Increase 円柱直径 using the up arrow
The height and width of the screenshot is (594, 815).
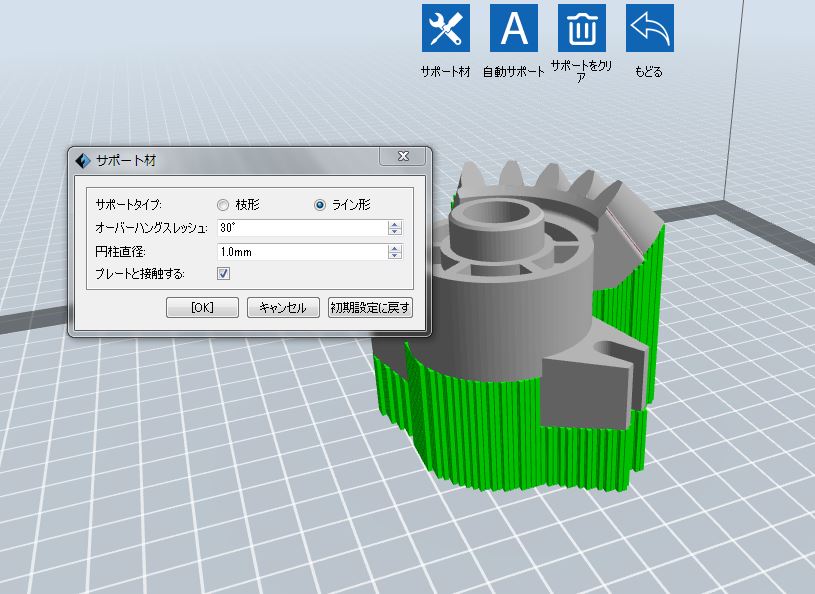[x=395, y=246]
